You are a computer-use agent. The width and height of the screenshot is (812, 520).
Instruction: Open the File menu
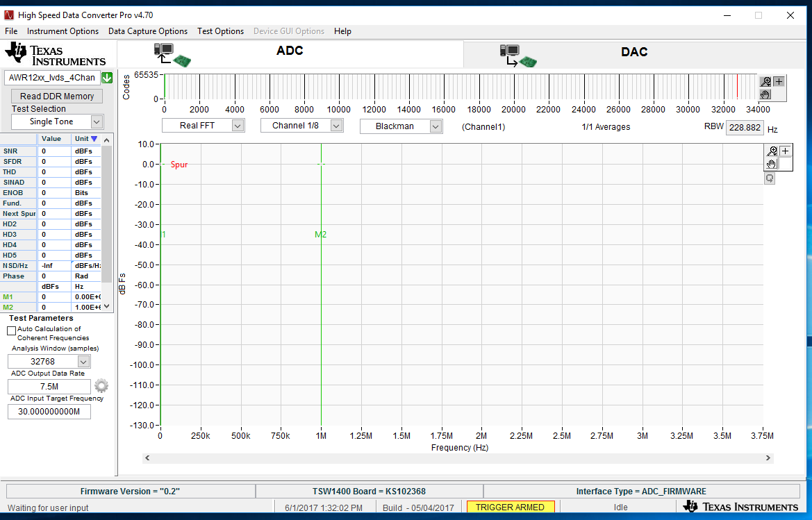pos(11,31)
